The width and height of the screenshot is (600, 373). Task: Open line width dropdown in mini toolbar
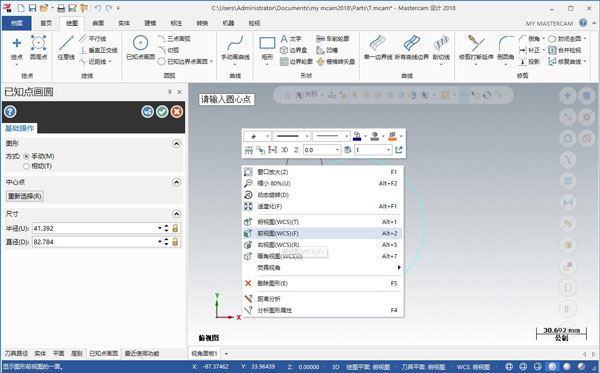(x=346, y=136)
